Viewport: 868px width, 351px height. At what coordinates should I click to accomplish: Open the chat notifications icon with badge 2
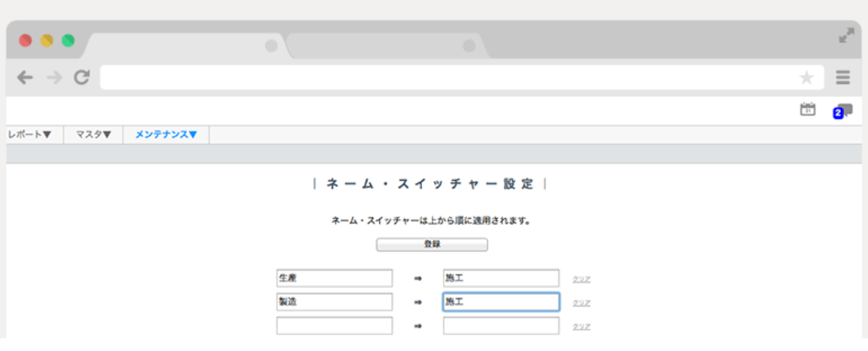pyautogui.click(x=843, y=110)
